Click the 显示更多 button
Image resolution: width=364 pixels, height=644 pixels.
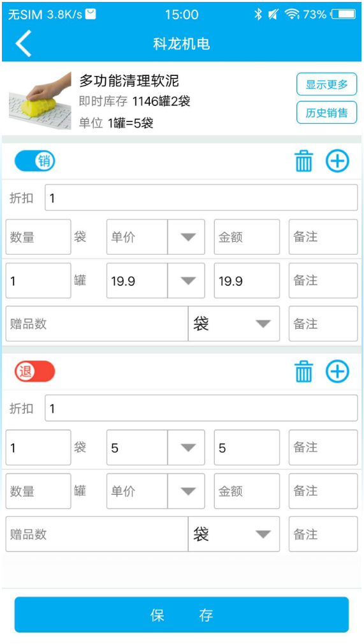[326, 84]
